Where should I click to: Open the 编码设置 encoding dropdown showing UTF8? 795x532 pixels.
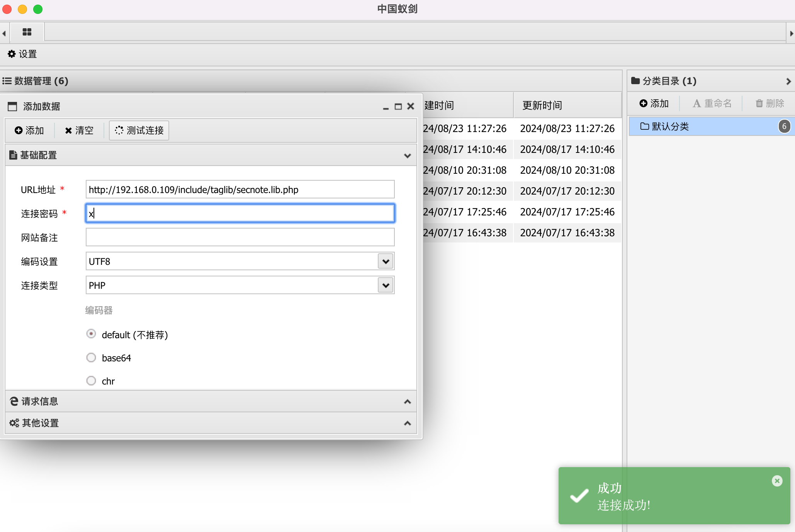[385, 261]
